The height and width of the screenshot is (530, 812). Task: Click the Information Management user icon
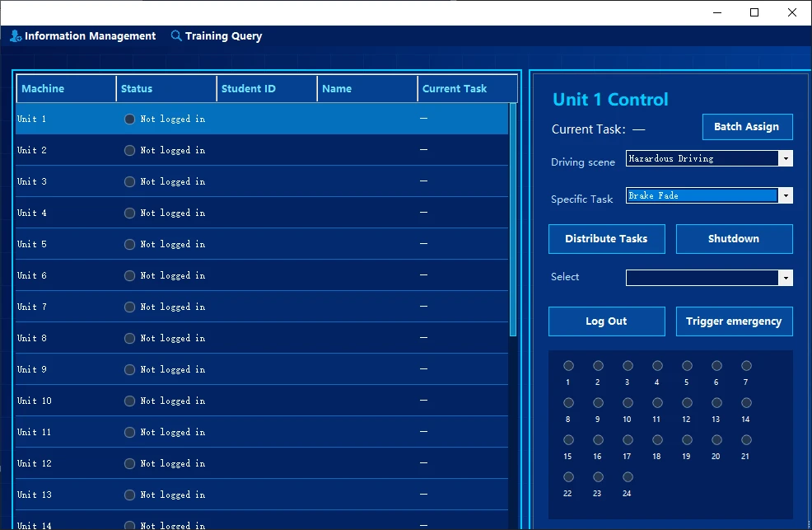click(16, 35)
